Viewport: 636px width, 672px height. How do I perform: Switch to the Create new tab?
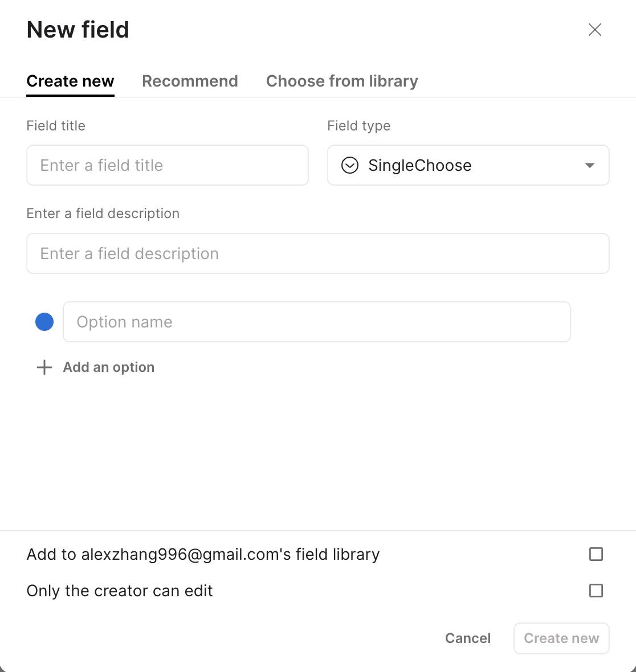pyautogui.click(x=70, y=81)
